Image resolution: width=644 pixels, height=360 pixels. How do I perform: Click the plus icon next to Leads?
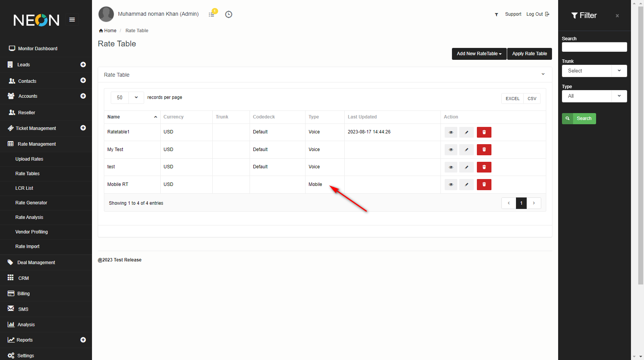(x=83, y=65)
